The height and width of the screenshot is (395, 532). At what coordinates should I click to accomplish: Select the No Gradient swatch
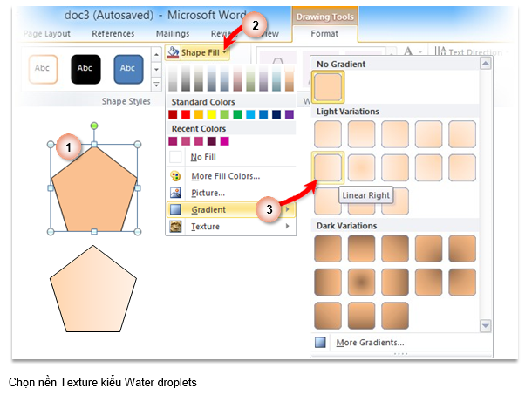click(x=329, y=87)
